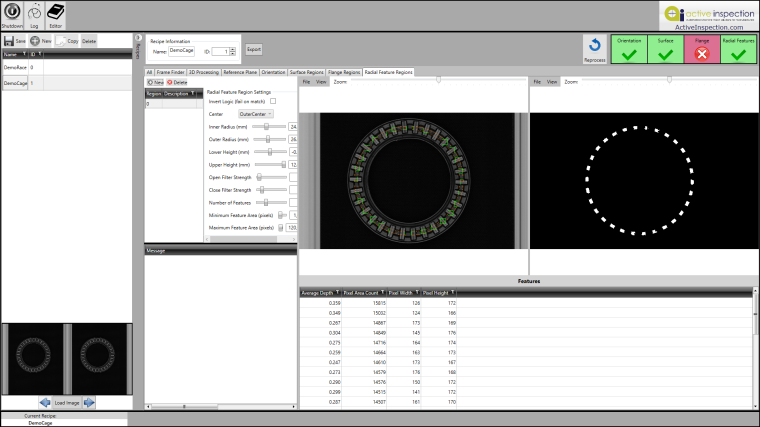Screen dimensions: 760x427
Task: Click the Reprocess refresh icon
Action: click(x=595, y=46)
